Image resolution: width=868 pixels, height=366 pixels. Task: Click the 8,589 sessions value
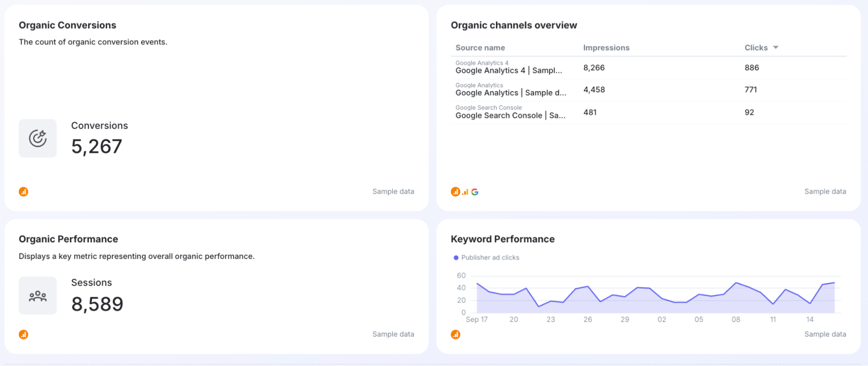[97, 304]
